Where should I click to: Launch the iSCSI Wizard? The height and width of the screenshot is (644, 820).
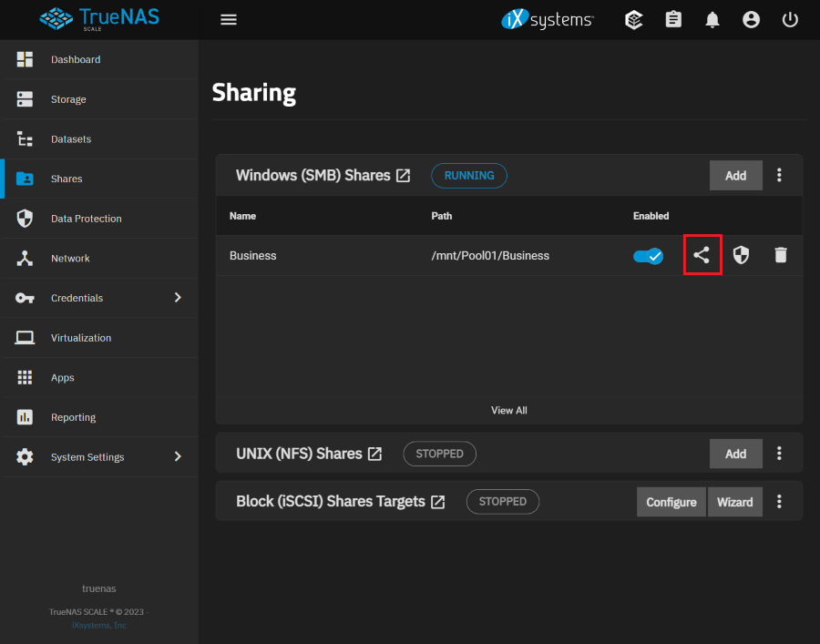pyautogui.click(x=734, y=502)
